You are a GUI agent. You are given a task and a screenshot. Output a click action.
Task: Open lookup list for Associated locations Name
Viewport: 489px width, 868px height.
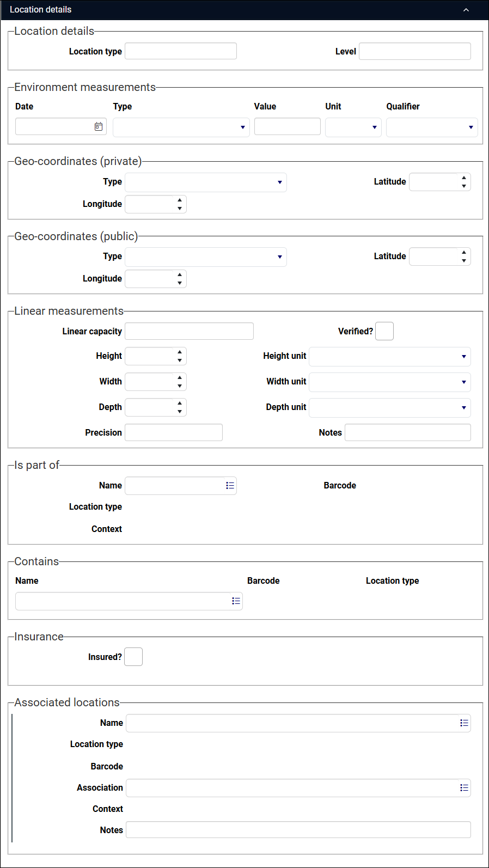pos(464,723)
